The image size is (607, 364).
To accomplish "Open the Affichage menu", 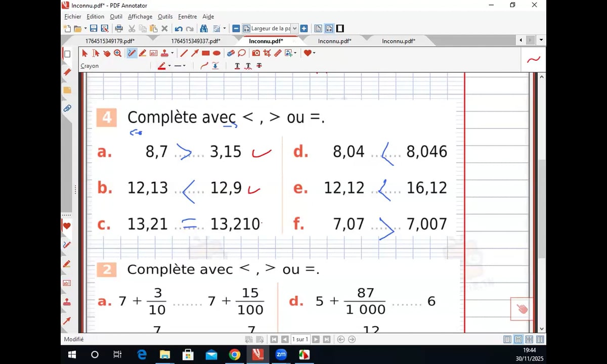I will click(x=140, y=17).
